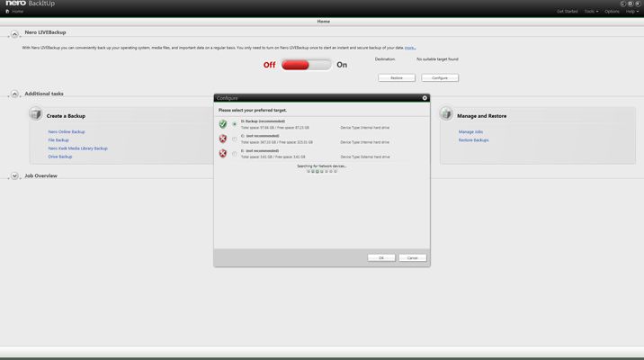This screenshot has width=644, height=360.
Task: Collapse the Additional tasks section
Action: (x=14, y=94)
